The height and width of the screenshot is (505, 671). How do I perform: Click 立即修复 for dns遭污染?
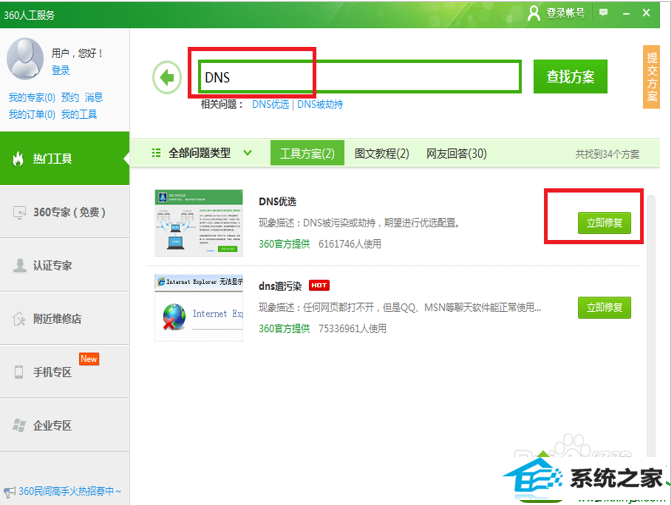[x=604, y=307]
